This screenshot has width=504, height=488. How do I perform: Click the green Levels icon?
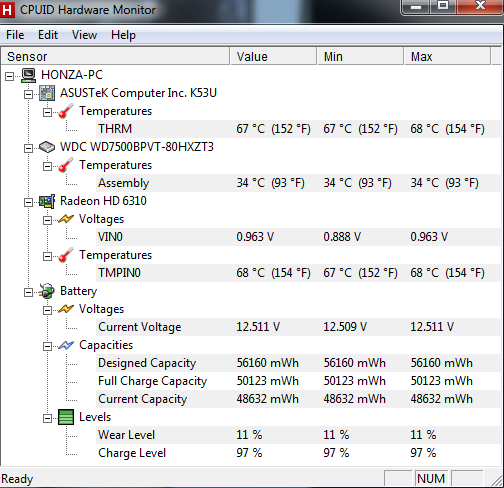(x=66, y=417)
